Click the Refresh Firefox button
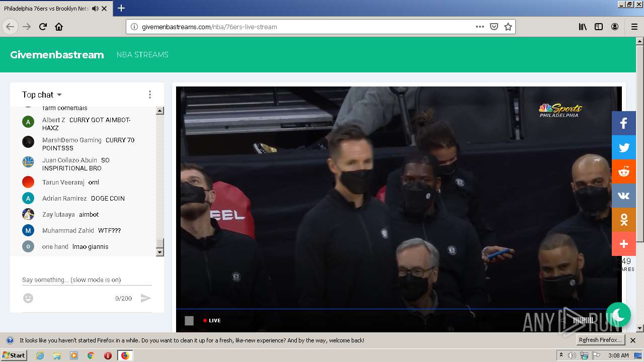This screenshot has width=644, height=362. [x=600, y=340]
